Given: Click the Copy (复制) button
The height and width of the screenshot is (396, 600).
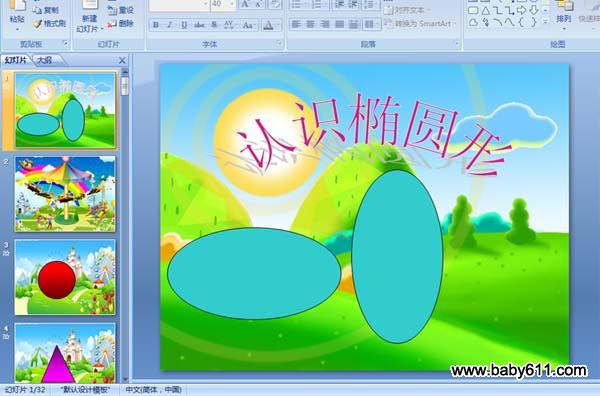Looking at the screenshot, I should [47, 10].
